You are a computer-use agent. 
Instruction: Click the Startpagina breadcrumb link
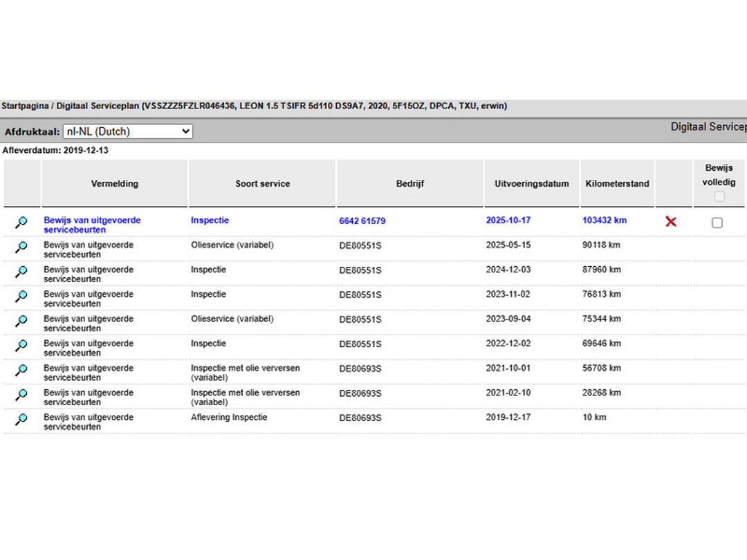pos(25,106)
